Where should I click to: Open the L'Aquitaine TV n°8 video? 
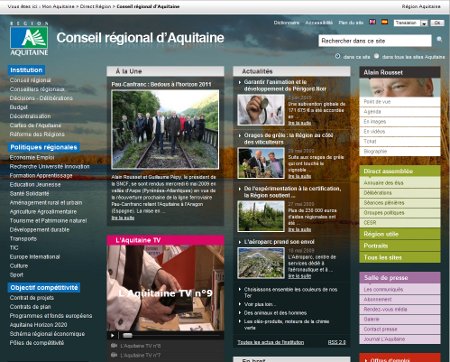click(x=140, y=346)
